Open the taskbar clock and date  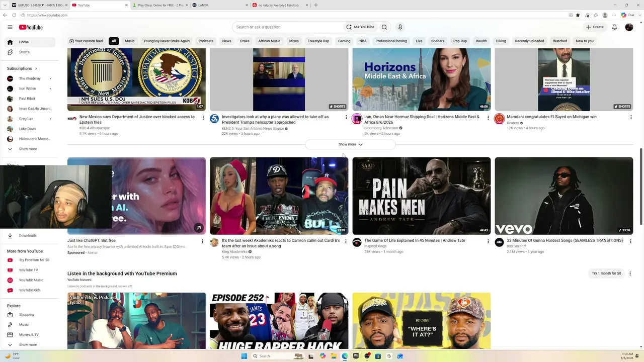tap(627, 356)
